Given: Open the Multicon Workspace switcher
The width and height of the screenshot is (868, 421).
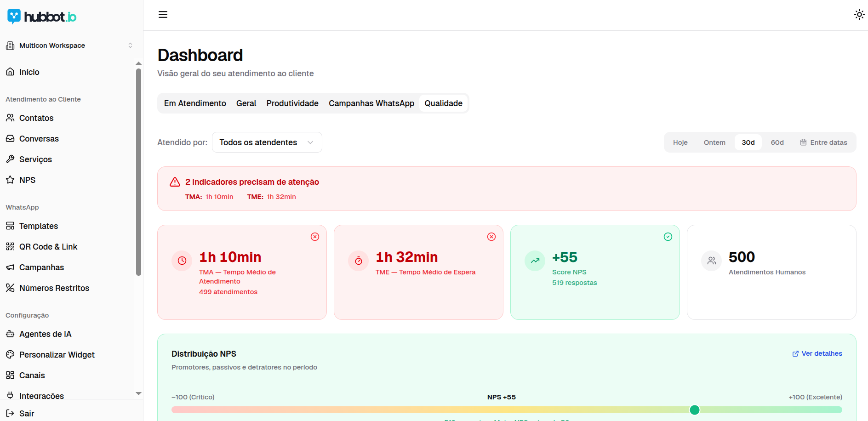Looking at the screenshot, I should [69, 46].
